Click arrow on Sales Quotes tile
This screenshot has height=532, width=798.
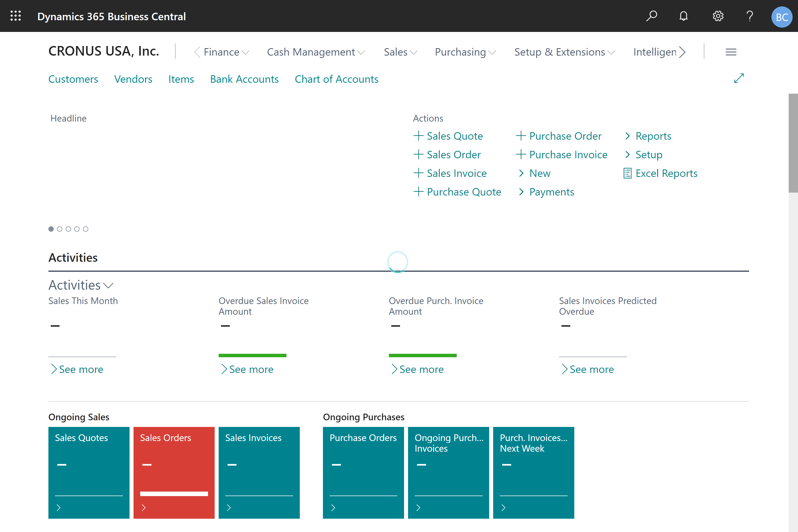click(x=59, y=508)
